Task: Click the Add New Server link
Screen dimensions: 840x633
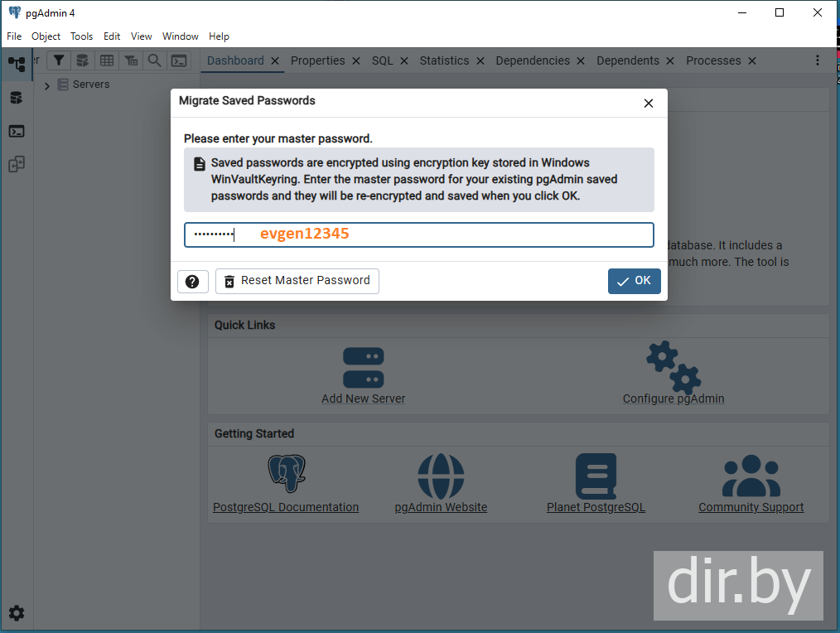Action: [x=363, y=399]
